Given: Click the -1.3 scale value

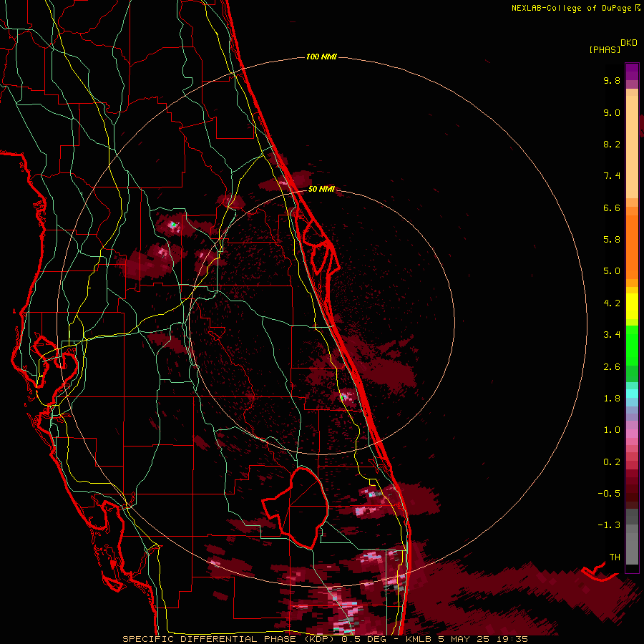Looking at the screenshot, I should coord(609,525).
